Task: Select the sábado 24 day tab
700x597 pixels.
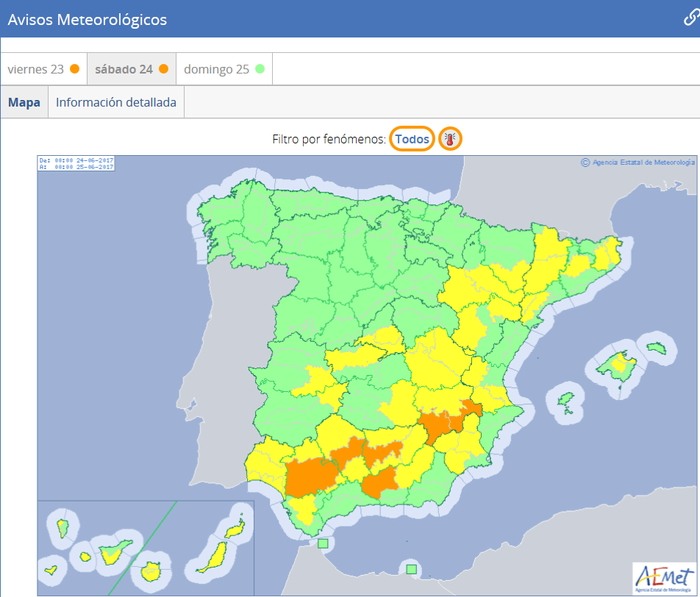Action: pos(132,69)
